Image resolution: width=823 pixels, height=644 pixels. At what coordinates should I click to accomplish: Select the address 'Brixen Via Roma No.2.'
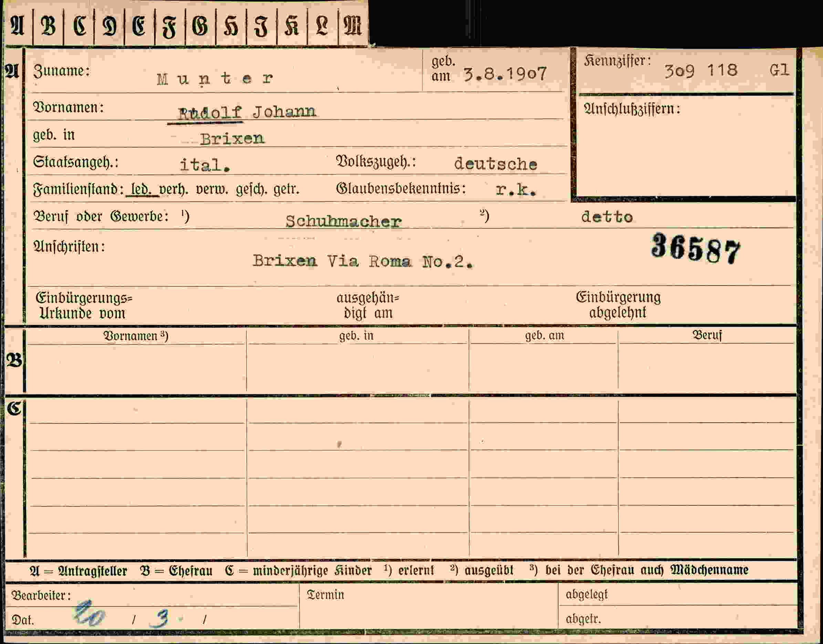pyautogui.click(x=363, y=261)
